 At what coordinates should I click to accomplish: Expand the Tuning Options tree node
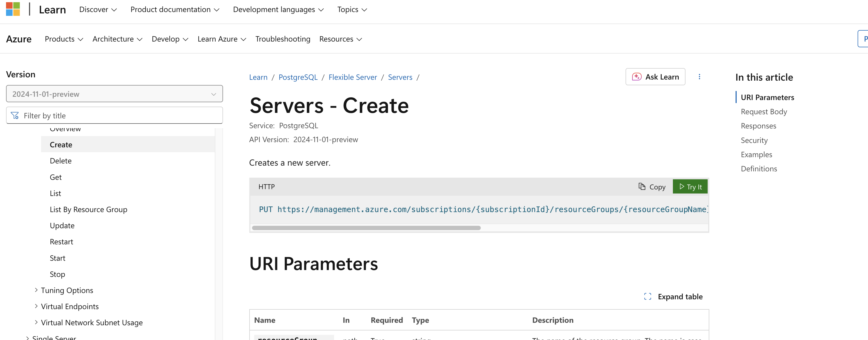tap(36, 290)
